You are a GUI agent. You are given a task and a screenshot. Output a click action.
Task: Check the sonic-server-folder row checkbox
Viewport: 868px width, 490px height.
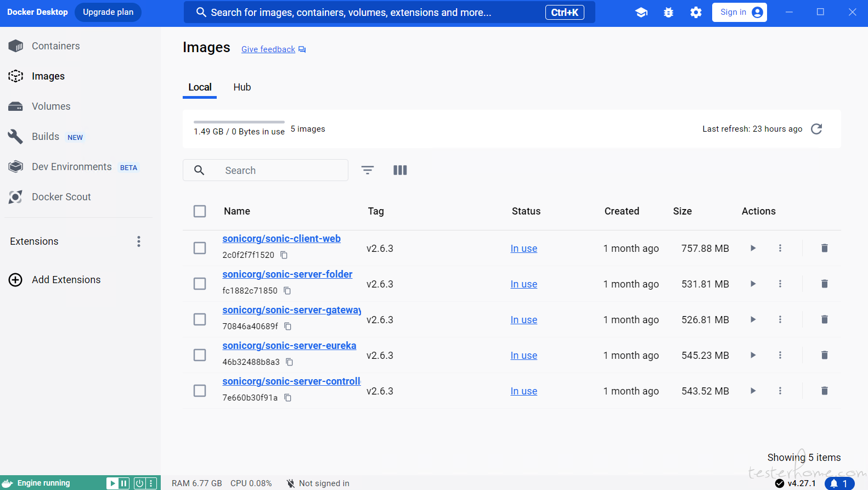(200, 284)
